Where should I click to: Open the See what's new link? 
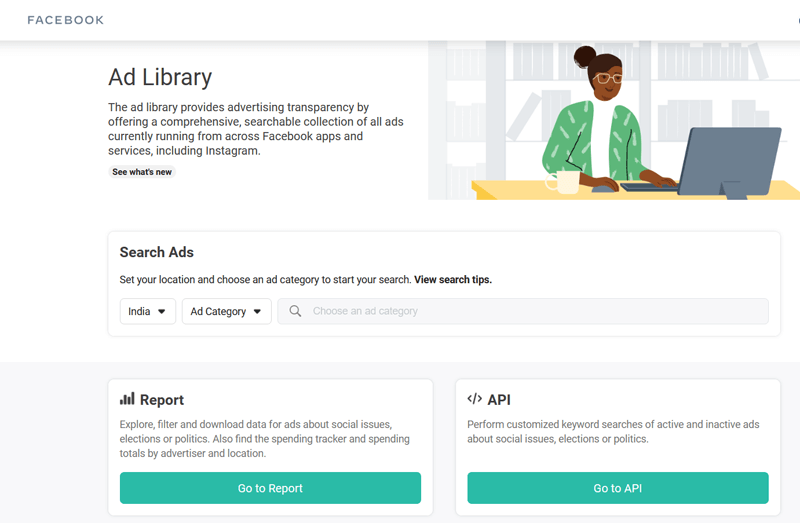(x=142, y=172)
